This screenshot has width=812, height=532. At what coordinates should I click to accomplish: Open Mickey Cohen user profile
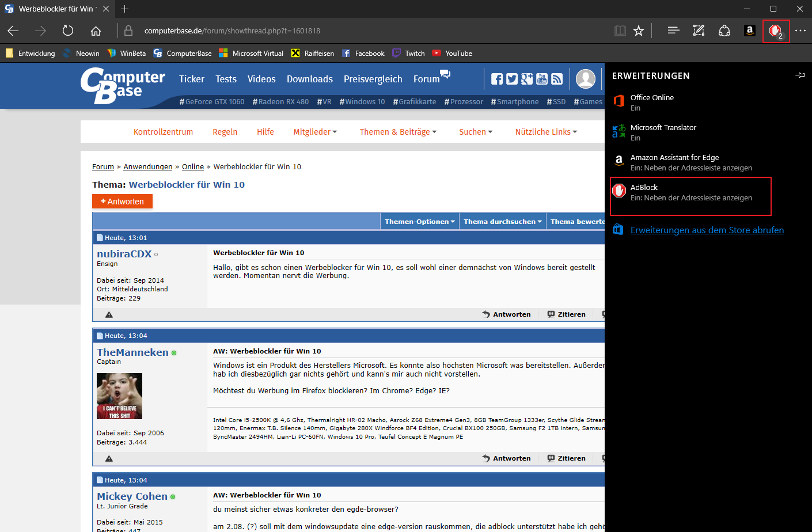132,496
